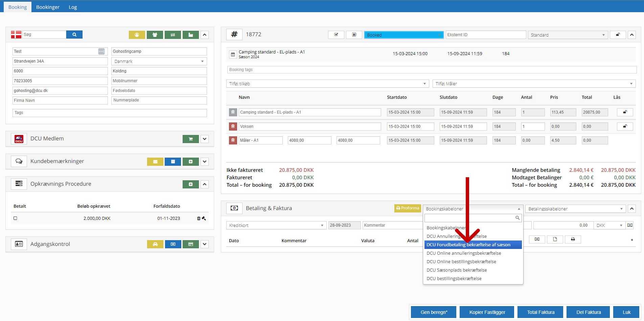Click trash icon beside 01-11-2023 due date
Viewport: 644px width, 321px height.
[x=199, y=219]
